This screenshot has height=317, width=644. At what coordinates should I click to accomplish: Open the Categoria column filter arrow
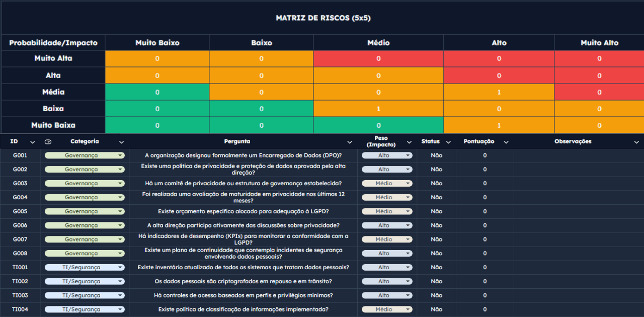coord(121,142)
